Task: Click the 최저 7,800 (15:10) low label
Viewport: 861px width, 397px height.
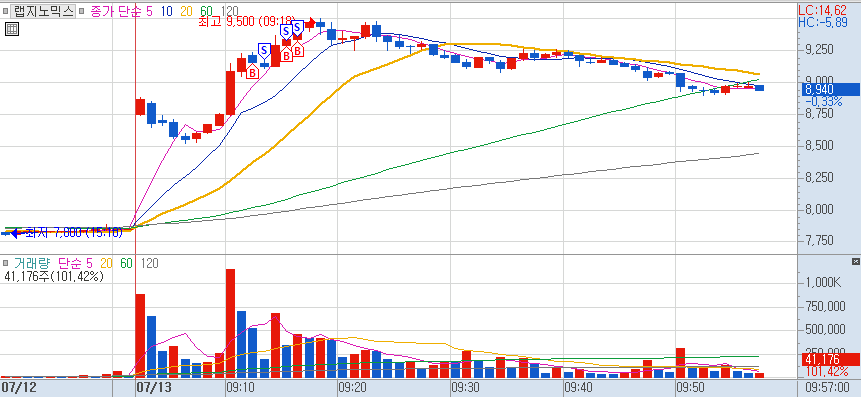Action: [74, 233]
